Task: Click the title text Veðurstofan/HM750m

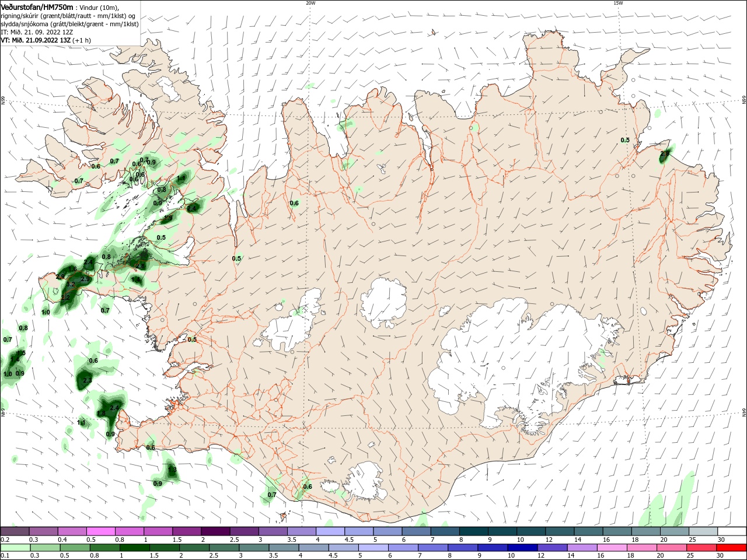Action: (37, 6)
